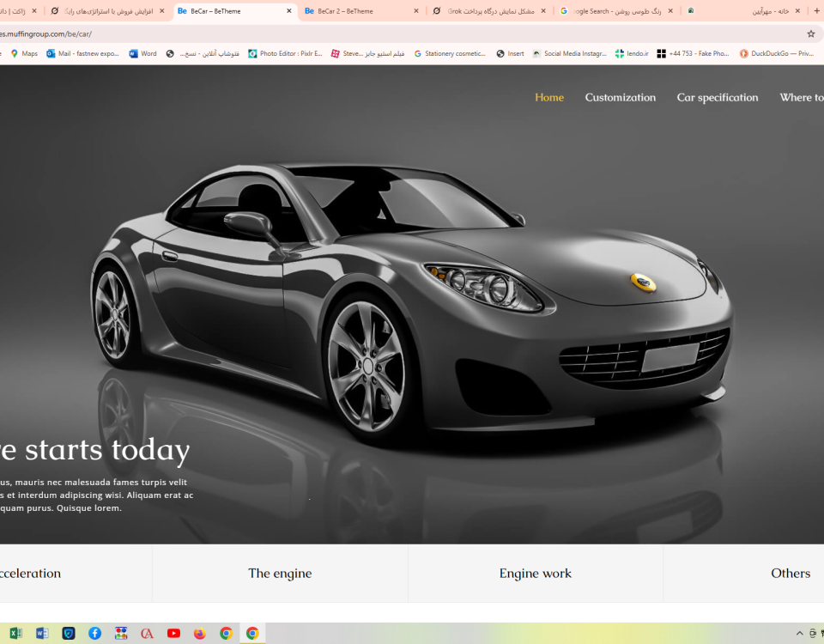
Task: Launch Firefox from the taskbar
Action: (200, 633)
